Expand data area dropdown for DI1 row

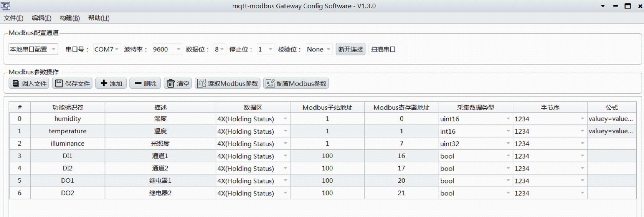(286, 156)
